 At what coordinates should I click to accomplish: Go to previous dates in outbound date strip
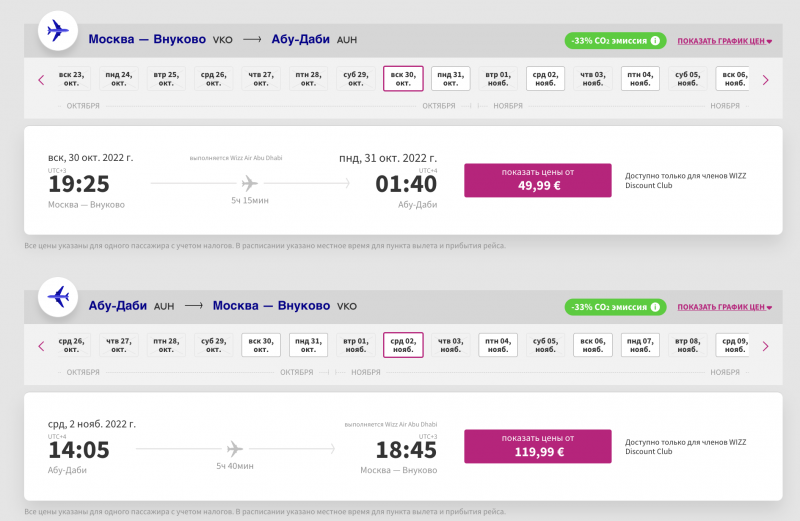click(41, 80)
